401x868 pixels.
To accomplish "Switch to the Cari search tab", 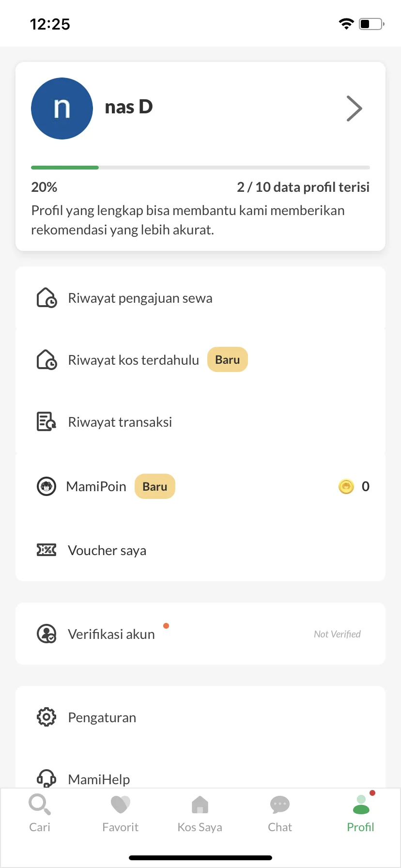I will coord(40,813).
